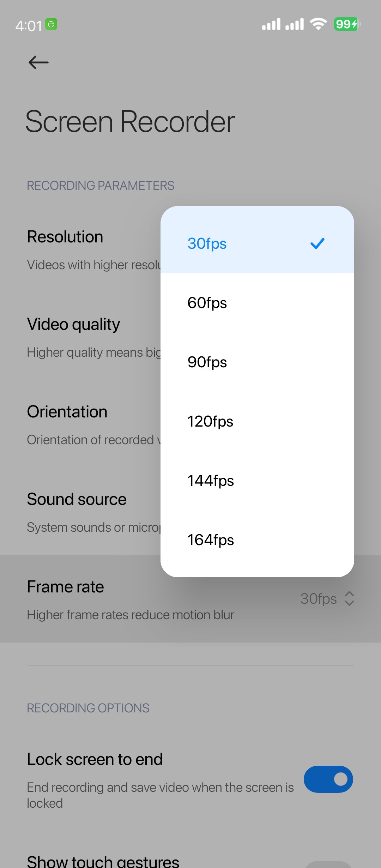The image size is (381, 868).
Task: Tap the second cellular signal bars icon
Action: pyautogui.click(x=295, y=24)
